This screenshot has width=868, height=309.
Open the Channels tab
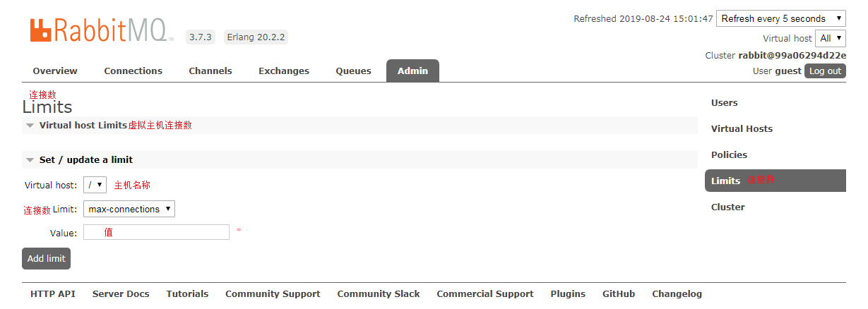210,71
